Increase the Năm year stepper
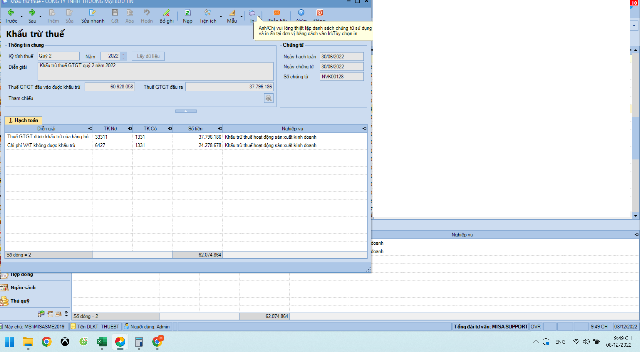 click(124, 54)
